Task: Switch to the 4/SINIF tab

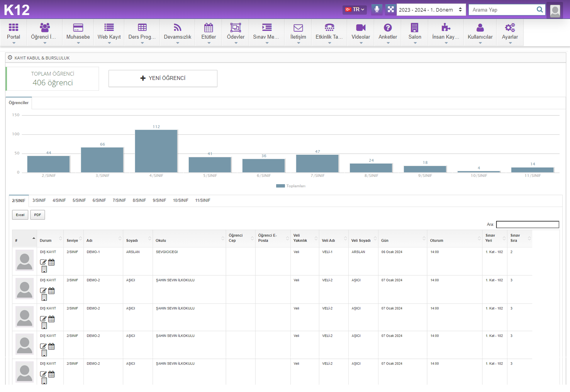Action: 59,200
